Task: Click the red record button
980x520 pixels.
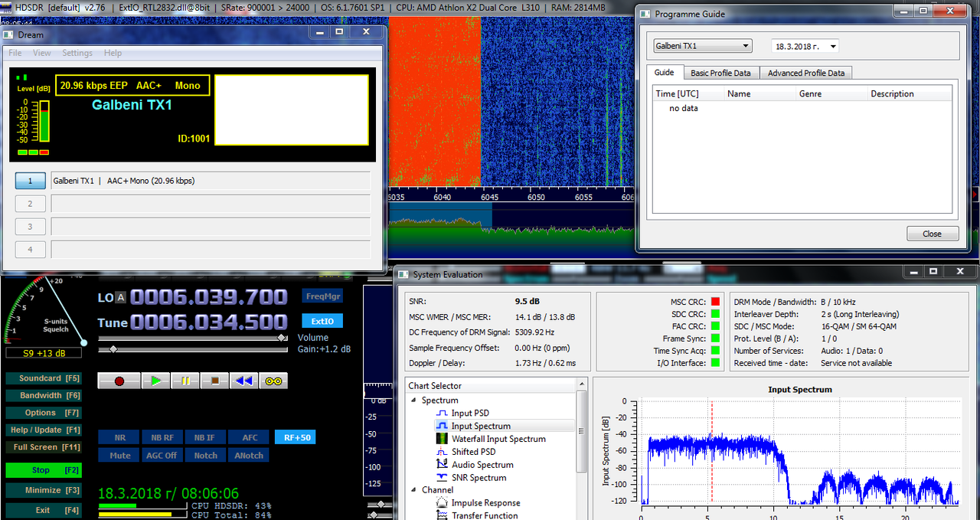Action: [119, 381]
